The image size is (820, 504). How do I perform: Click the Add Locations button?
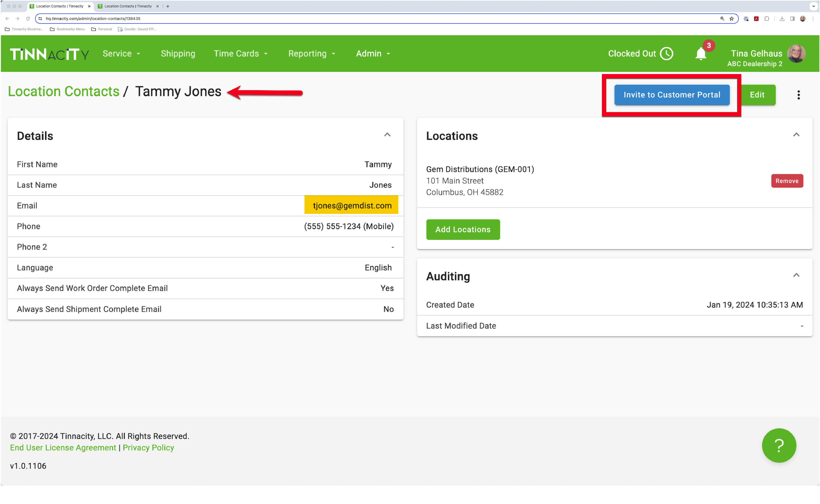pyautogui.click(x=463, y=229)
